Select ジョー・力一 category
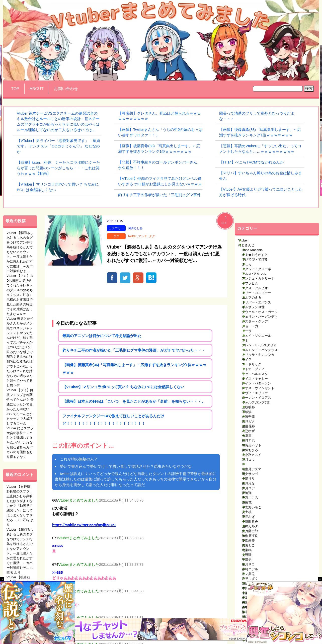 [x=252, y=326]
